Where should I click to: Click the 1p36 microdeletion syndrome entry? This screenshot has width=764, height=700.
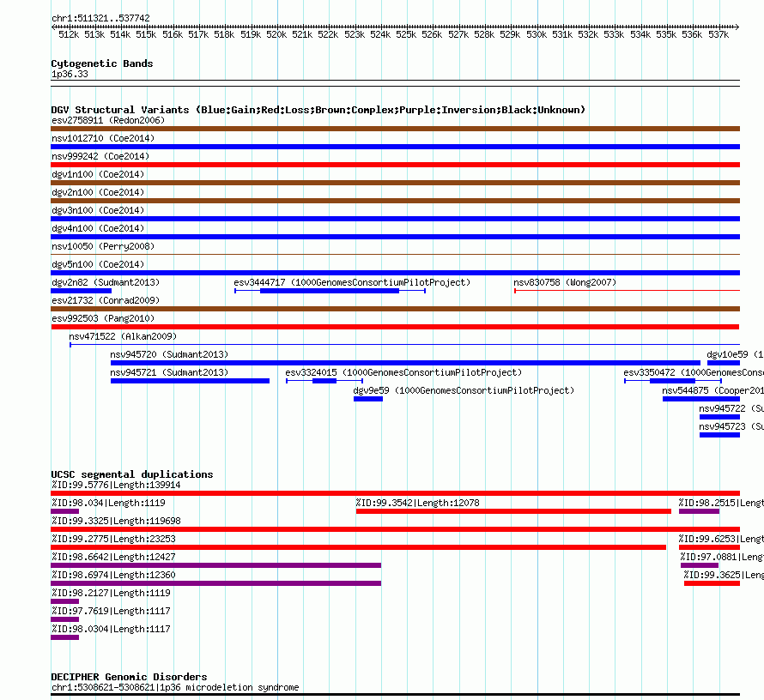(x=175, y=687)
